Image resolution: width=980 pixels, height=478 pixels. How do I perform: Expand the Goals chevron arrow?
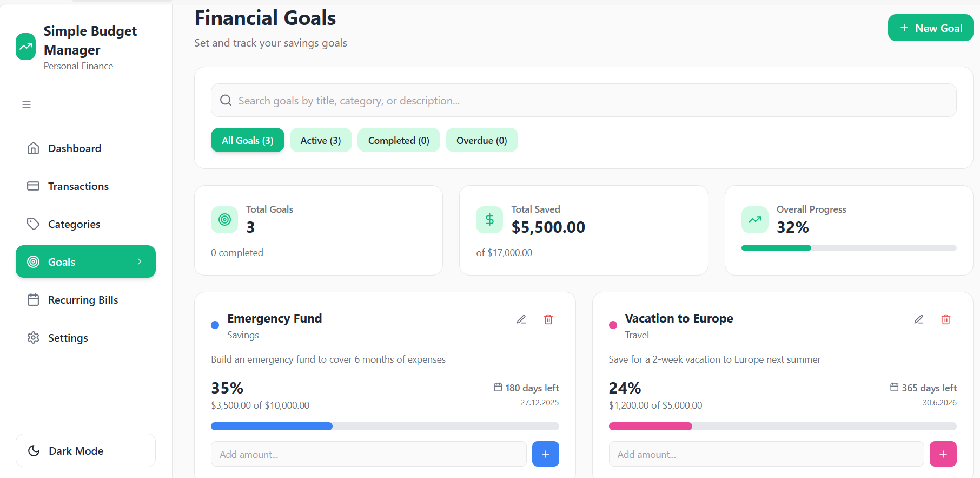coord(140,261)
